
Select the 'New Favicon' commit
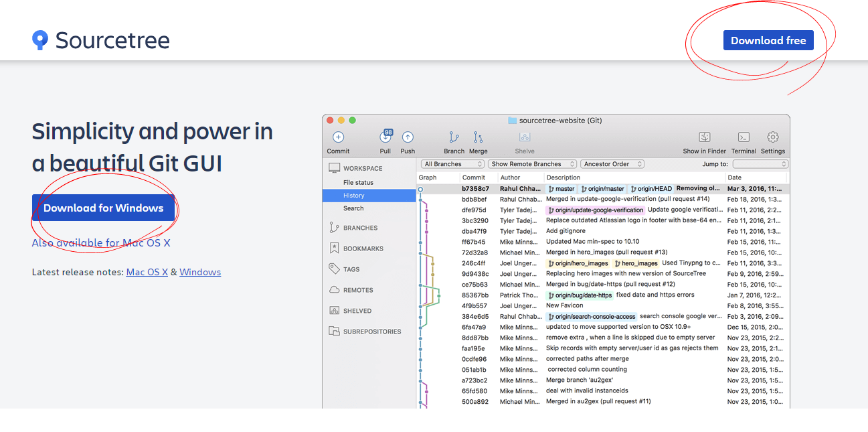pos(603,305)
